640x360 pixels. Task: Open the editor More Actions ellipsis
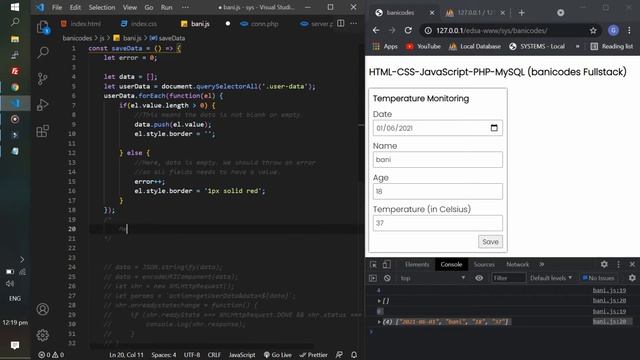pyautogui.click(x=353, y=24)
